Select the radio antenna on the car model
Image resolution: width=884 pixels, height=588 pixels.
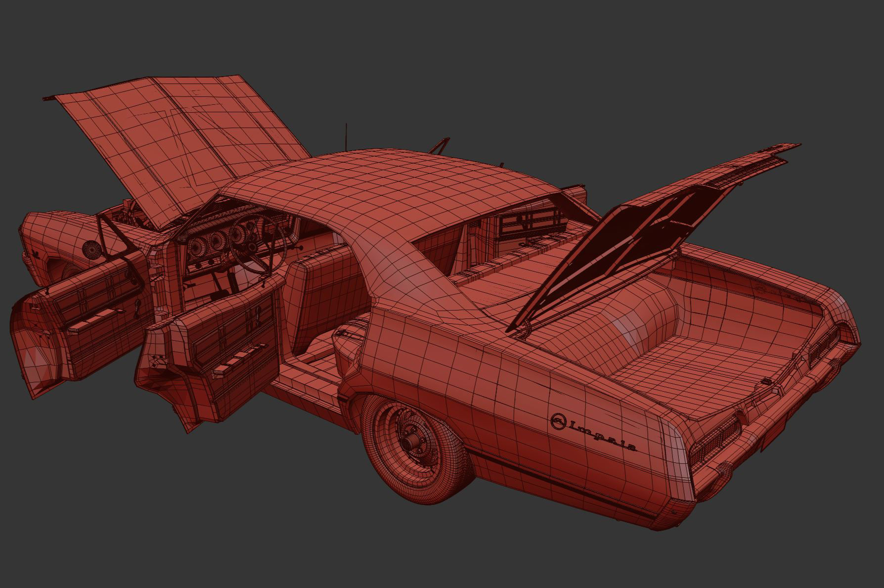346,137
